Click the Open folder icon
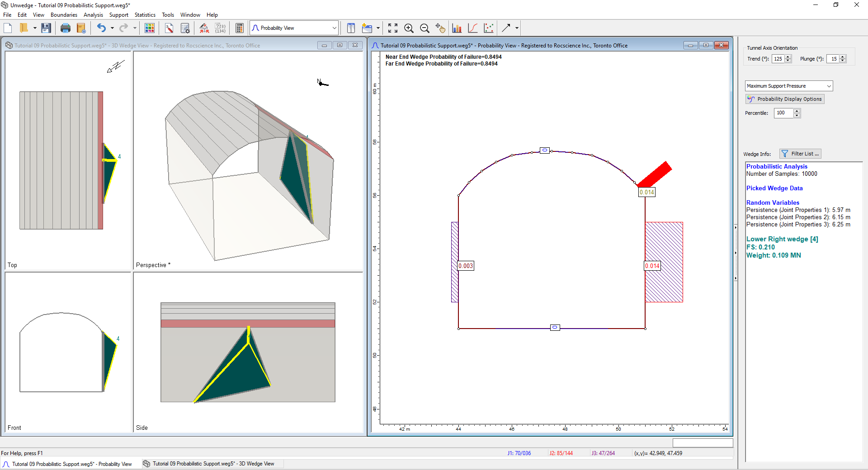The height and width of the screenshot is (470, 868). [24, 28]
